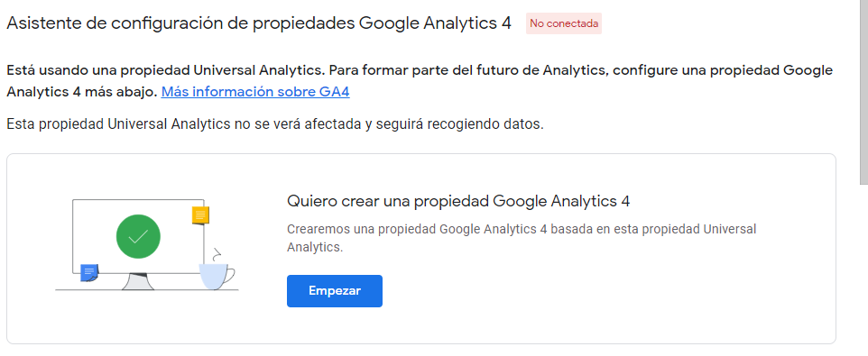Click the Está usando una propiedad Universal sentence
The height and width of the screenshot is (356, 868).
coord(168,71)
